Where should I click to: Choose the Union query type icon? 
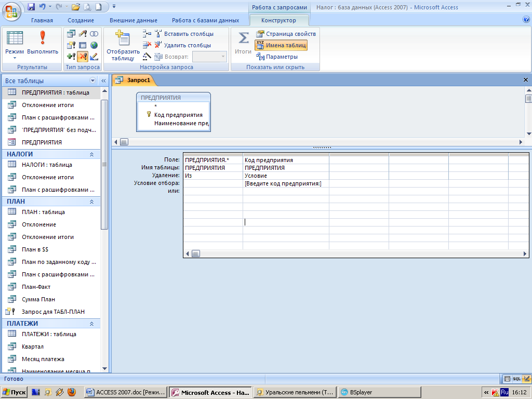tap(94, 34)
